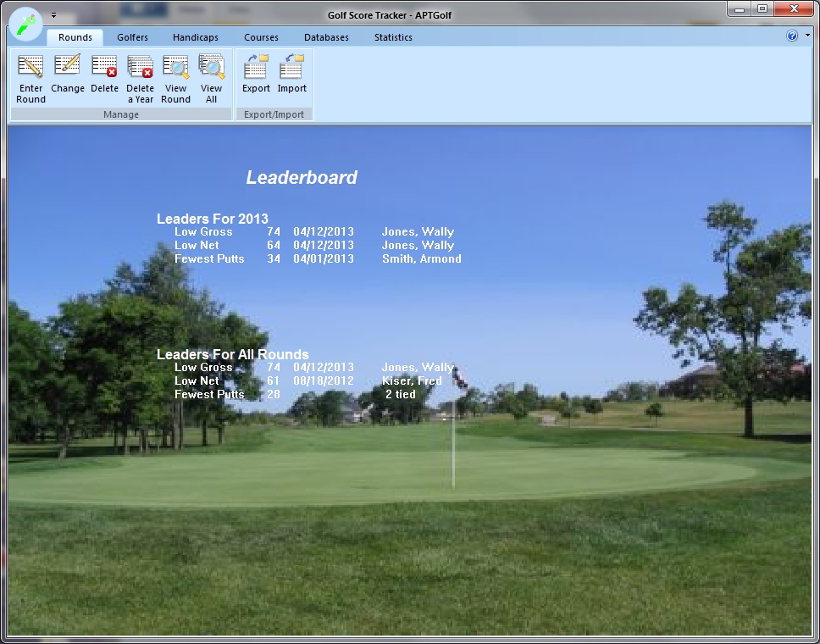Switch to the Golfers tab

pos(132,37)
